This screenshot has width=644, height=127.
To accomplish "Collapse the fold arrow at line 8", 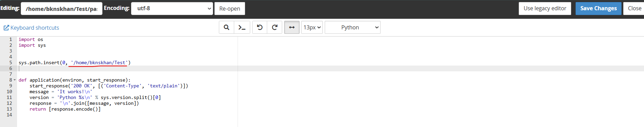I will pyautogui.click(x=15, y=80).
